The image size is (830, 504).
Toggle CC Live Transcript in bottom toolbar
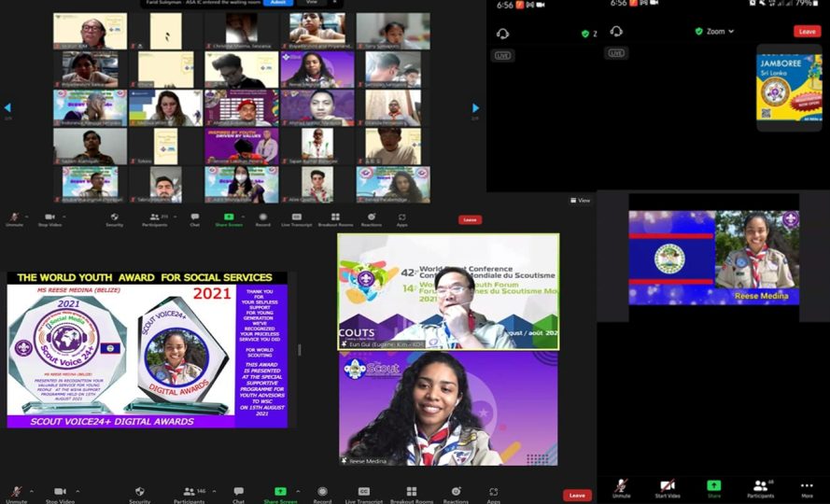point(364,495)
